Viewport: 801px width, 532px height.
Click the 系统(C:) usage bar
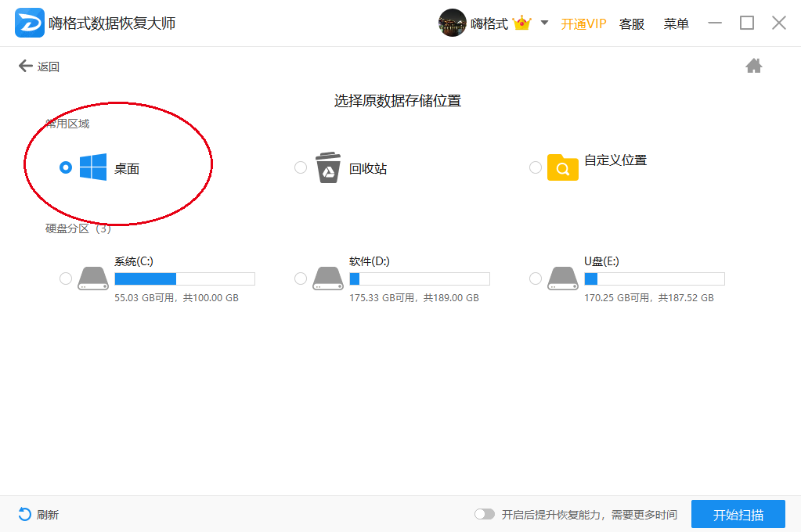click(185, 279)
